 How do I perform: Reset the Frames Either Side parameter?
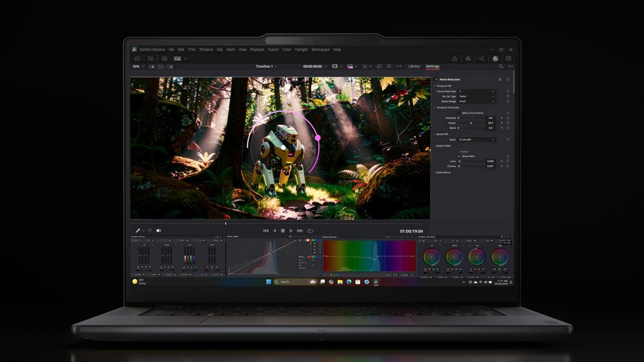click(508, 91)
